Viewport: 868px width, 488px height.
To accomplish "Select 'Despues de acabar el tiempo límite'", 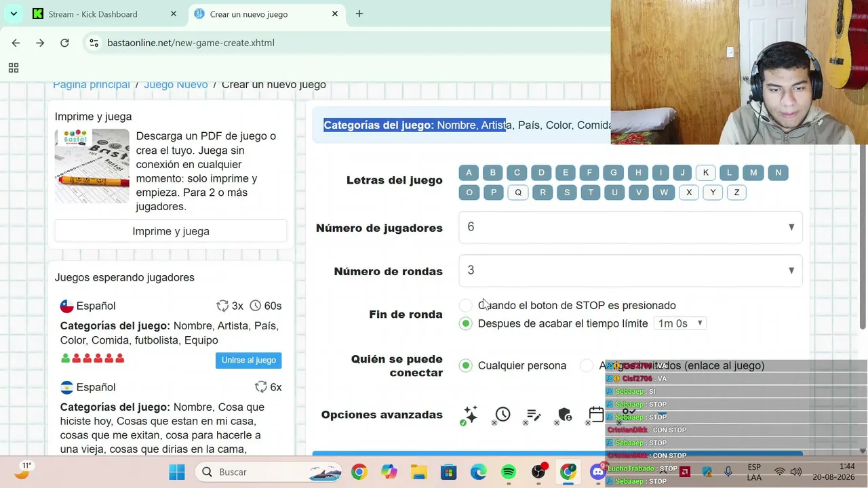I will coord(465,324).
